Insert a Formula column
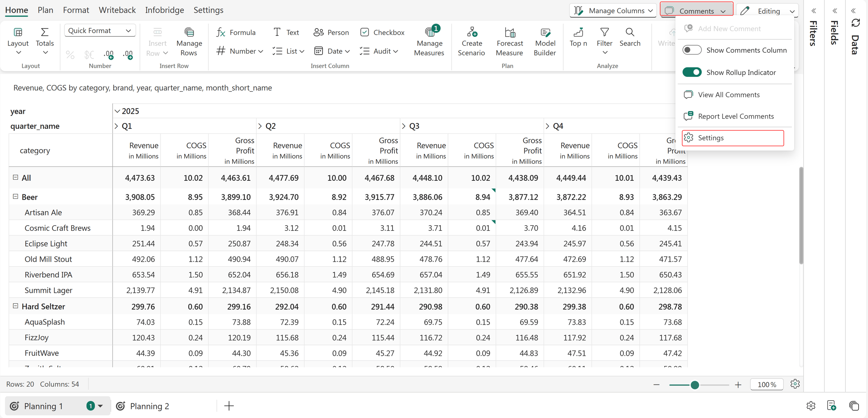 (x=236, y=32)
